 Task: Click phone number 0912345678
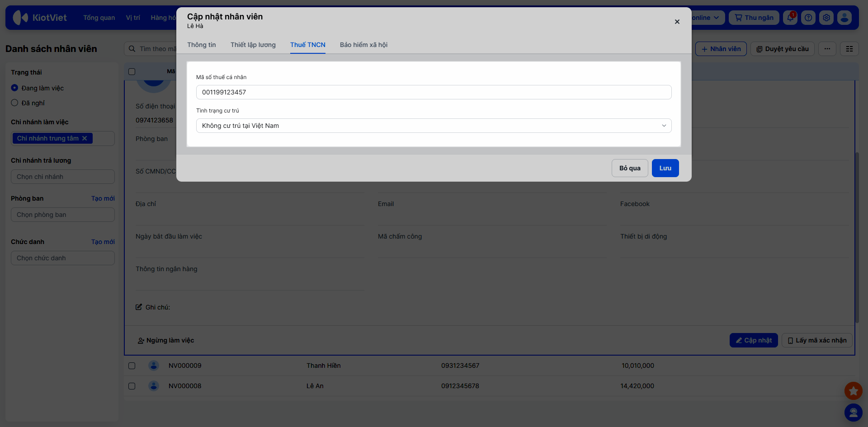tap(460, 386)
